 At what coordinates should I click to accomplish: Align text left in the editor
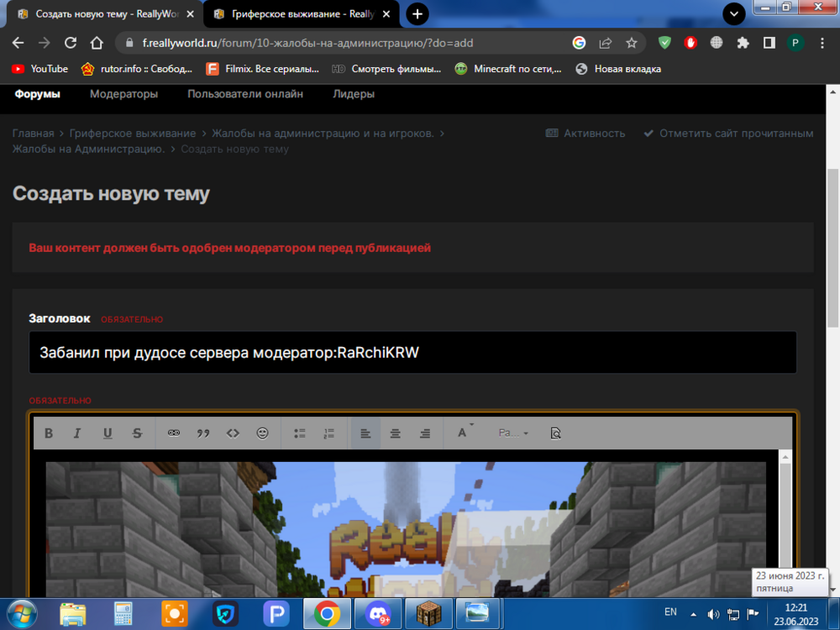click(365, 433)
